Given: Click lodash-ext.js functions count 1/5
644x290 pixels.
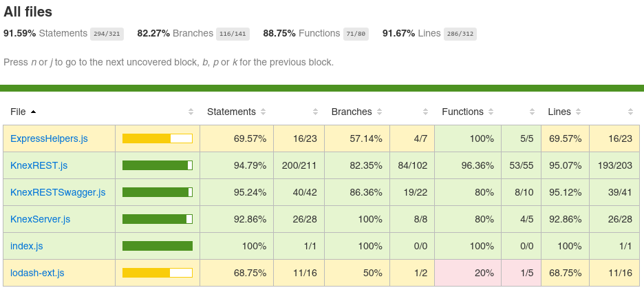Looking at the screenshot, I should coord(527,273).
